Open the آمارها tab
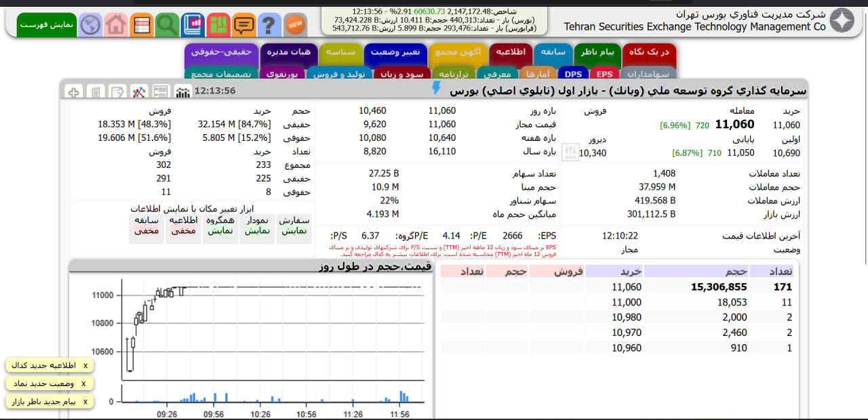Viewport: 868px width, 420px height. click(x=538, y=74)
